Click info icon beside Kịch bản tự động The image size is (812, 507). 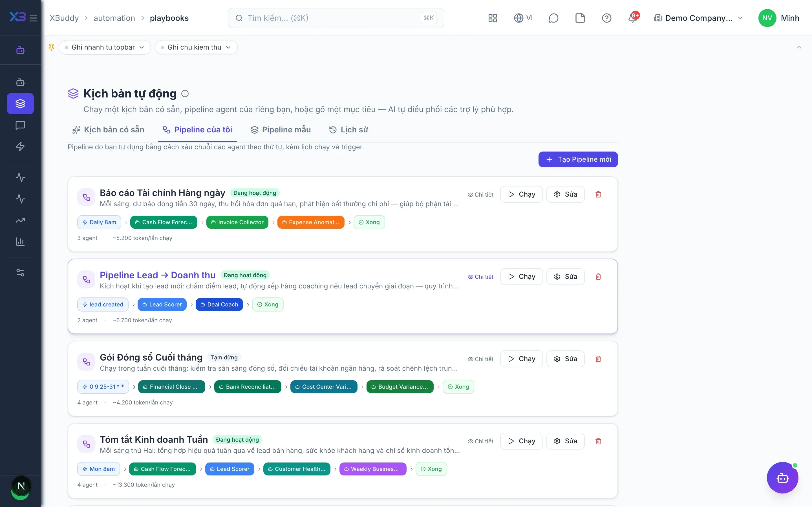[185, 94]
